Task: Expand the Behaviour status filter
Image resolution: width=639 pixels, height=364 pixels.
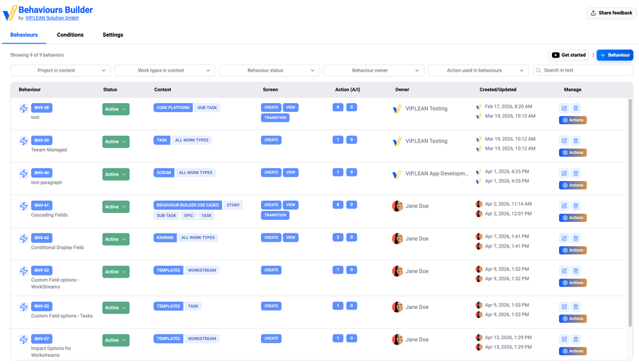Action: click(x=269, y=70)
